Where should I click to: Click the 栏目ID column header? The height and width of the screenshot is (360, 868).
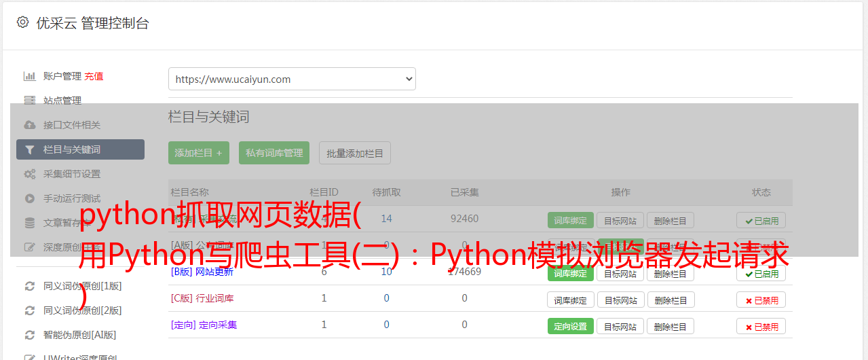pyautogui.click(x=324, y=192)
